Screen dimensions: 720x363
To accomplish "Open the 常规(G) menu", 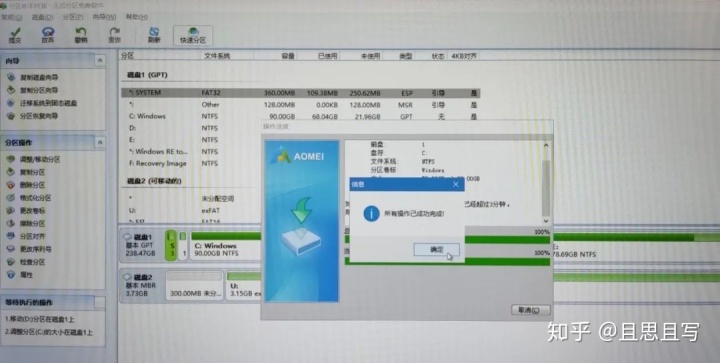I will [11, 17].
